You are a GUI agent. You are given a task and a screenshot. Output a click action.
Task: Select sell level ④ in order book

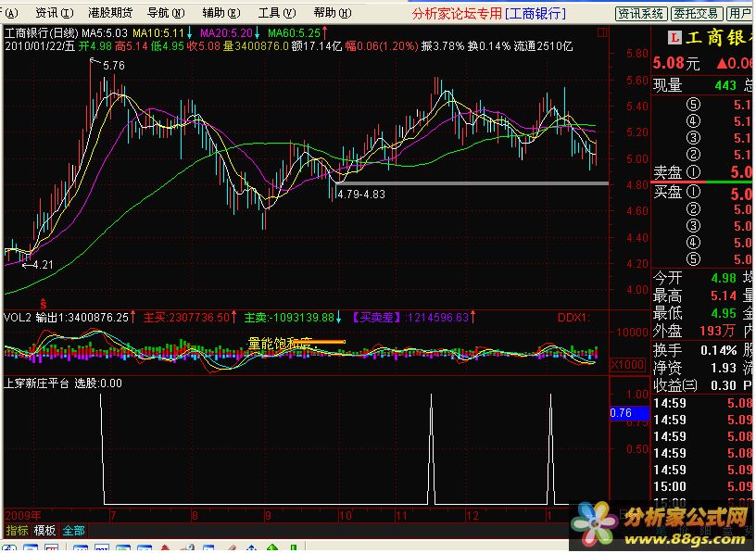[x=693, y=121]
